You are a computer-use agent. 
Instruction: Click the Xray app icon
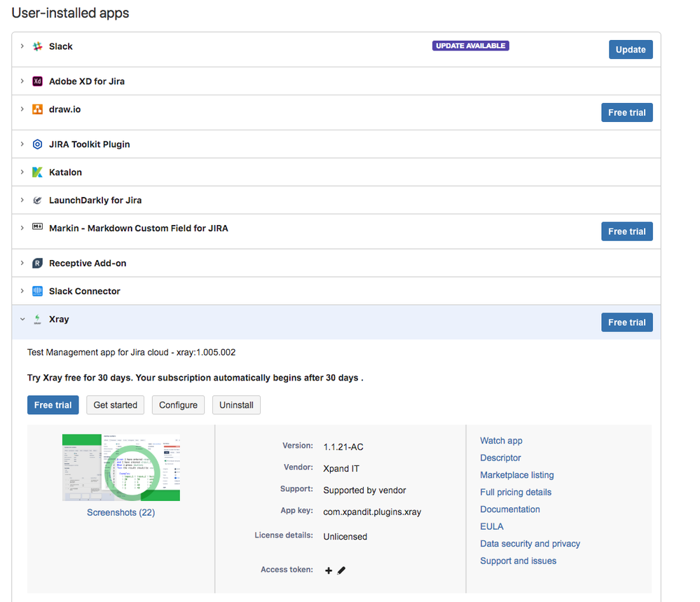[38, 320]
